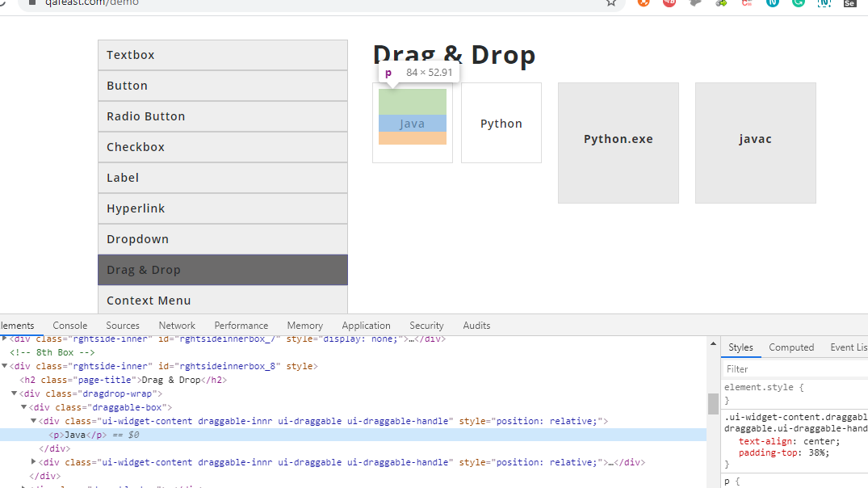The width and height of the screenshot is (868, 488).
Task: Collapse the first draggable-innr div node
Action: [33, 421]
